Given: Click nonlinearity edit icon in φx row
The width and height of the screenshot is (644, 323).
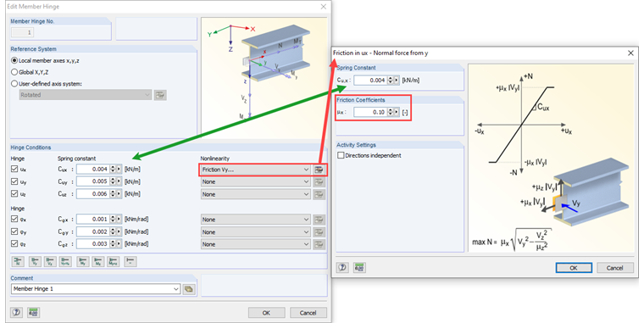Looking at the screenshot, I should click(x=319, y=220).
